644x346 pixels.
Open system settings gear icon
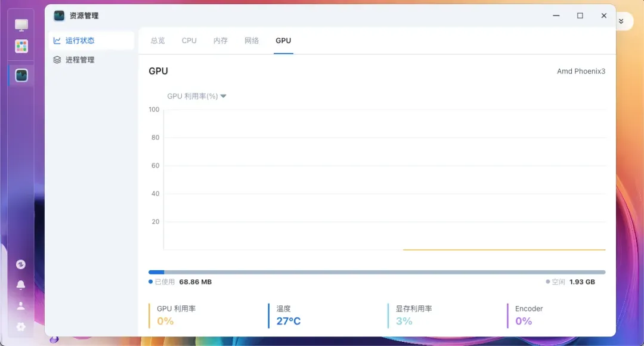[21, 326]
